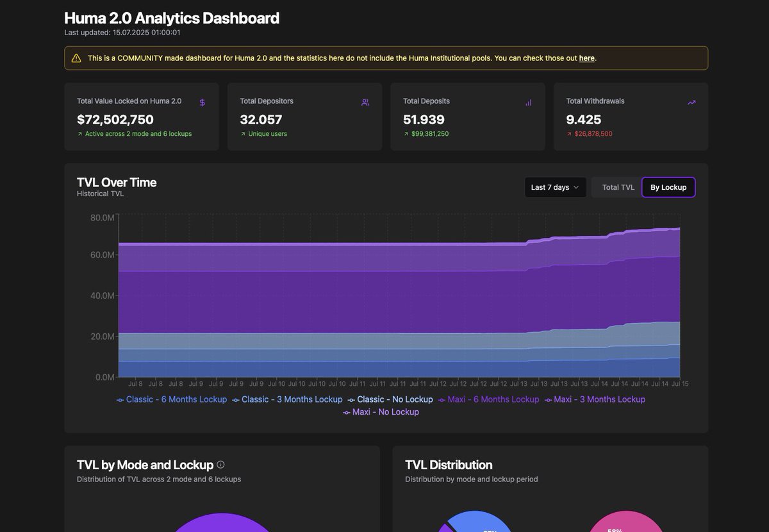769x532 pixels.
Task: Click the red arrow next to $26,878,500
Action: click(x=569, y=134)
